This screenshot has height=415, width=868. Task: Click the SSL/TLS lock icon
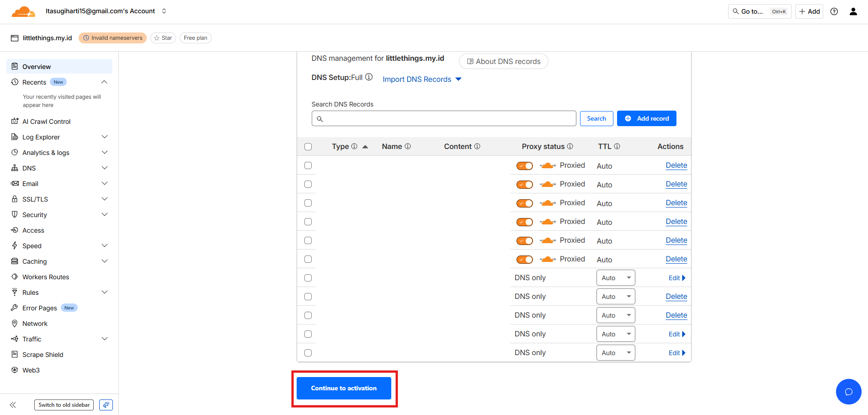click(x=15, y=199)
